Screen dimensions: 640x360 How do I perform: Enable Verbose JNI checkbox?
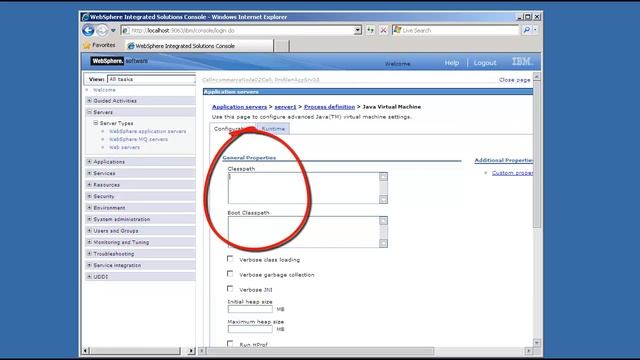tap(230, 289)
